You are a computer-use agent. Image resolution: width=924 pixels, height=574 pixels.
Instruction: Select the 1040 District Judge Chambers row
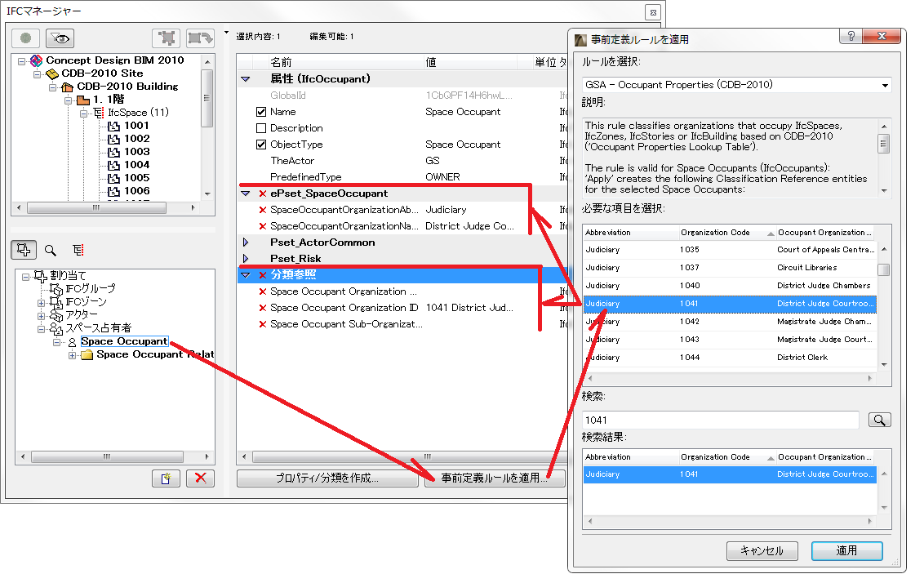coord(730,286)
